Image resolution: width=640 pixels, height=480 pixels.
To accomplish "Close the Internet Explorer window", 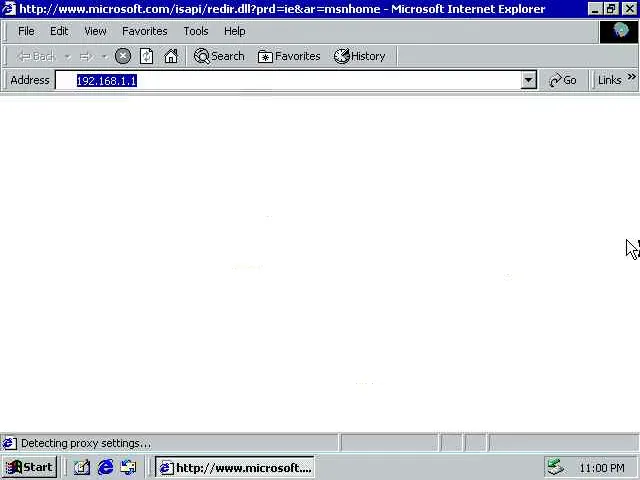I will [629, 9].
